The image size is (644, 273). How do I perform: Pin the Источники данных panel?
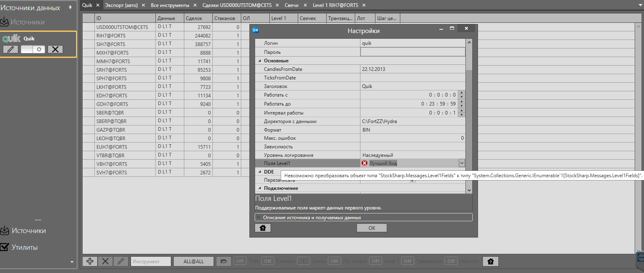coord(70,7)
